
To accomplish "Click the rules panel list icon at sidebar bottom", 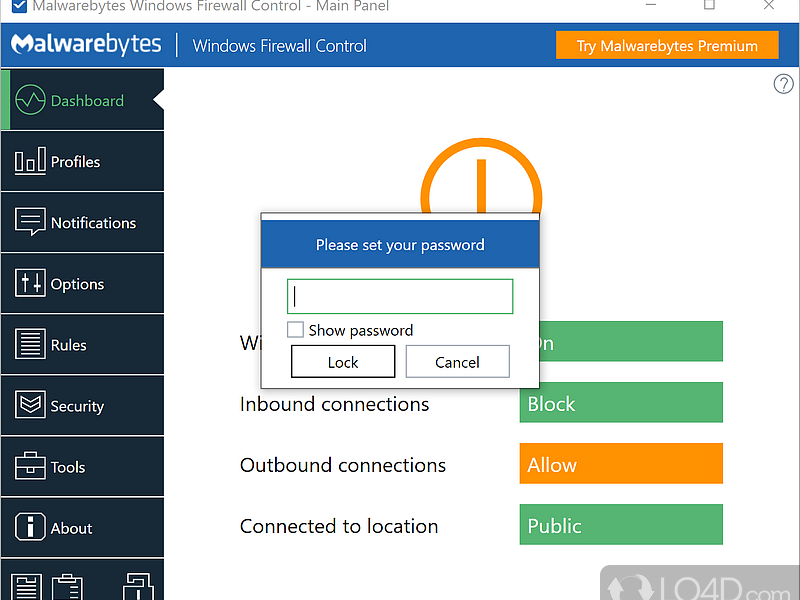I will pyautogui.click(x=27, y=587).
